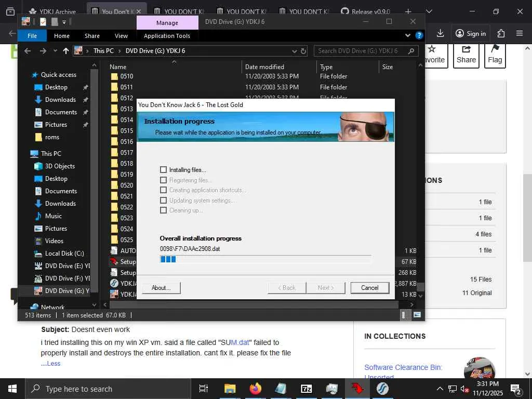Switch to the Home ribbon tab
The width and height of the screenshot is (532, 399).
pos(62,36)
